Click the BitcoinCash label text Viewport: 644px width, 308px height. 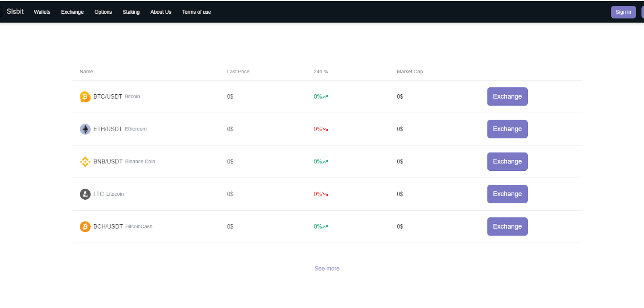tap(139, 227)
